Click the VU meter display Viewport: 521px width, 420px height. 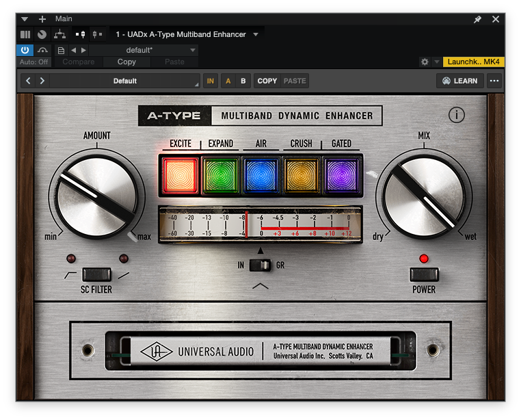(260, 225)
